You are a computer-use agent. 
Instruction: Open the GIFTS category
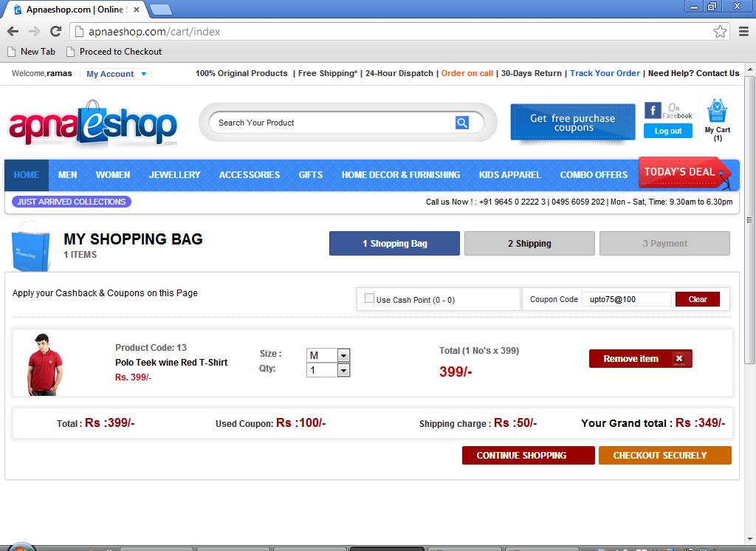pos(311,174)
